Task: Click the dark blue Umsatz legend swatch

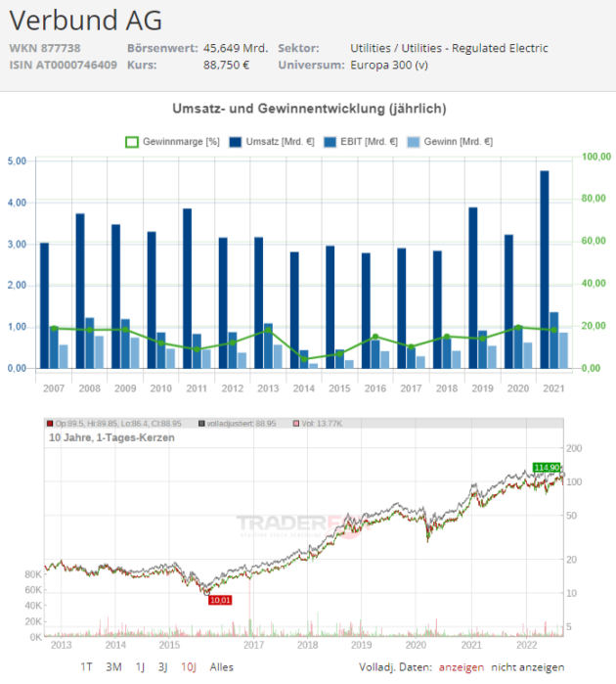Action: click(x=236, y=142)
